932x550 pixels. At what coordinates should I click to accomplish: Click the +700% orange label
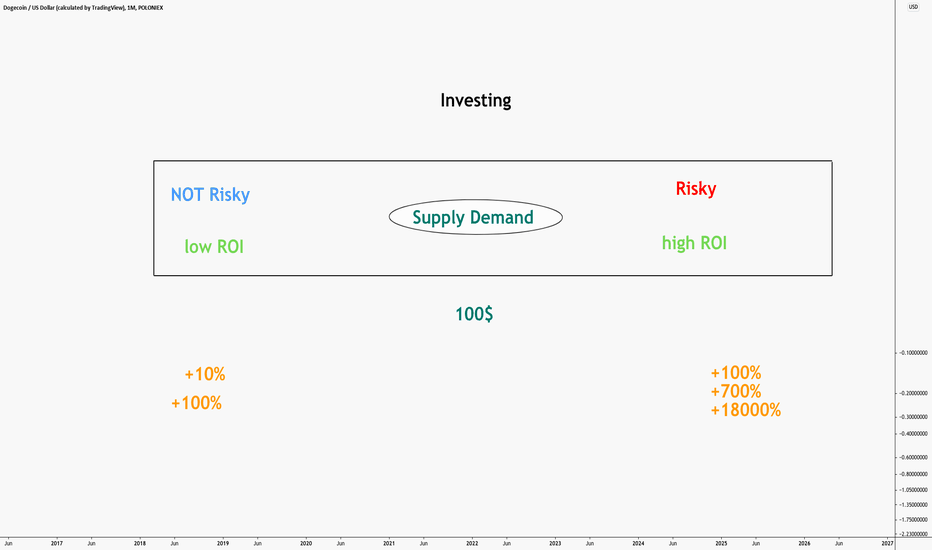[736, 391]
